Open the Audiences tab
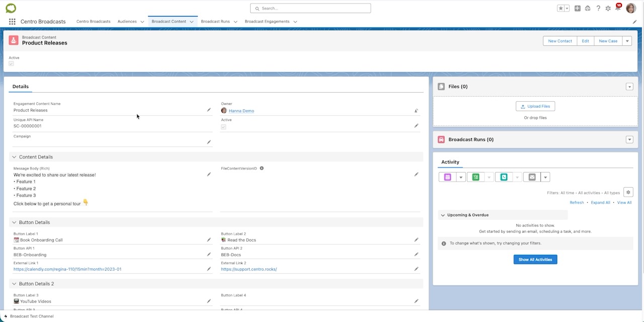 (127, 22)
